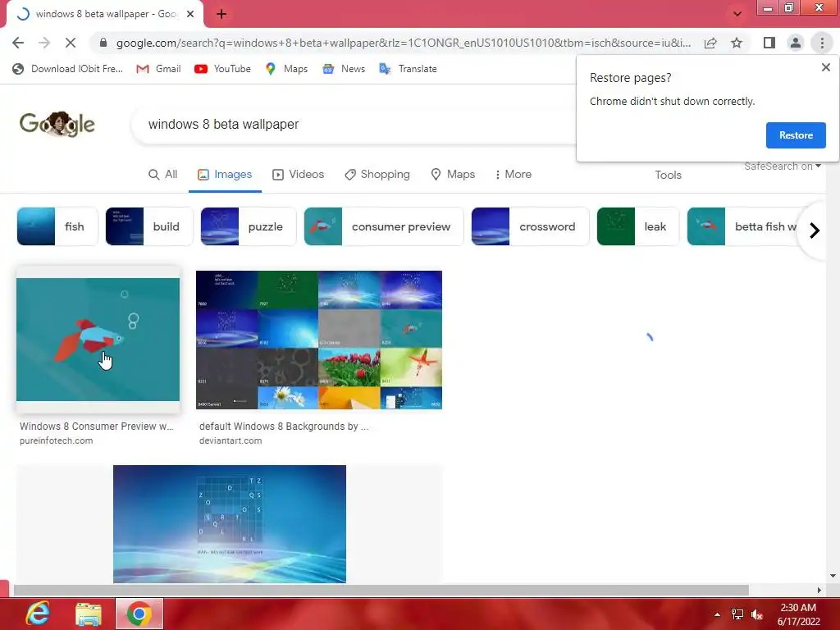Viewport: 840px width, 630px height.
Task: Visit the pureinfotech.com source link
Action: [57, 441]
